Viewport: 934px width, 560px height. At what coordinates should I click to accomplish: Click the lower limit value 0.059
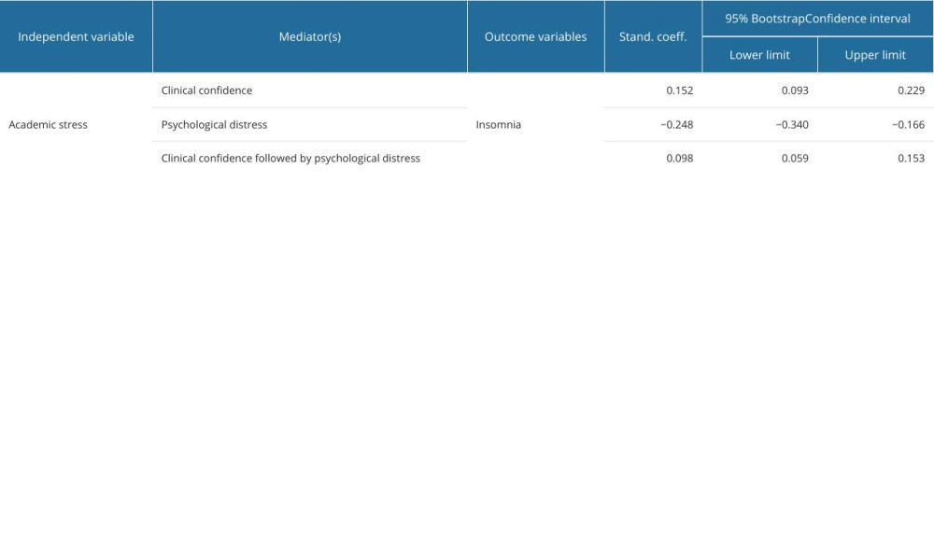click(x=795, y=159)
